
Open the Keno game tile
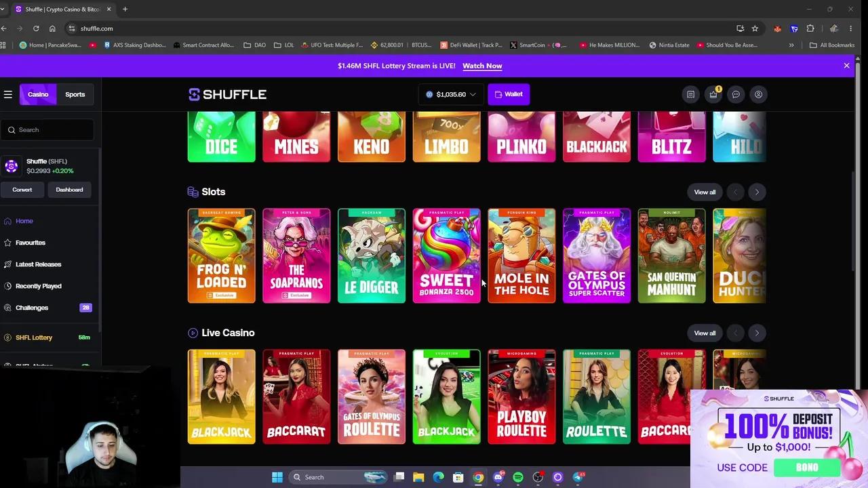[372, 138]
